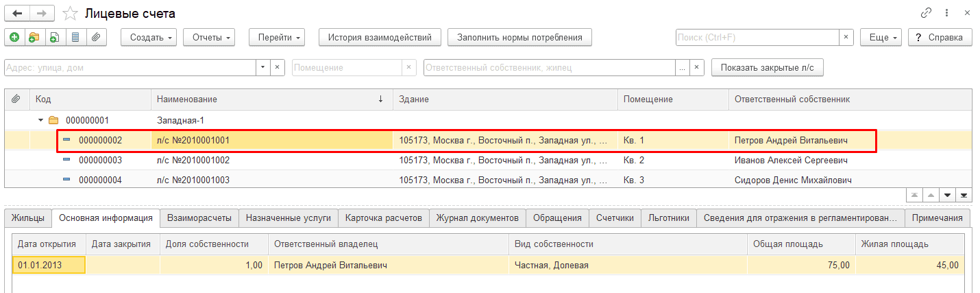Click the green plus create item icon
This screenshot has height=293, width=980.
point(14,38)
